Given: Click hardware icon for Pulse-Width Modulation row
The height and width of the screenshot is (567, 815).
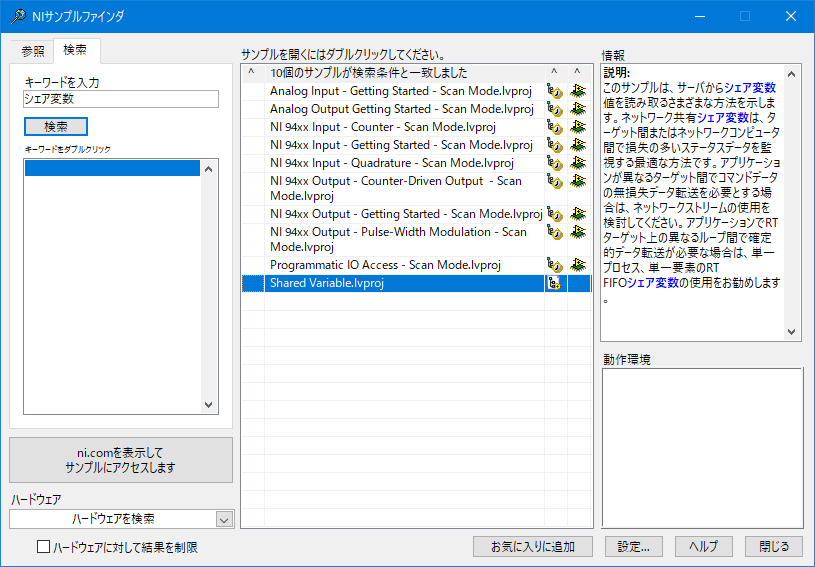Looking at the screenshot, I should pyautogui.click(x=578, y=232).
